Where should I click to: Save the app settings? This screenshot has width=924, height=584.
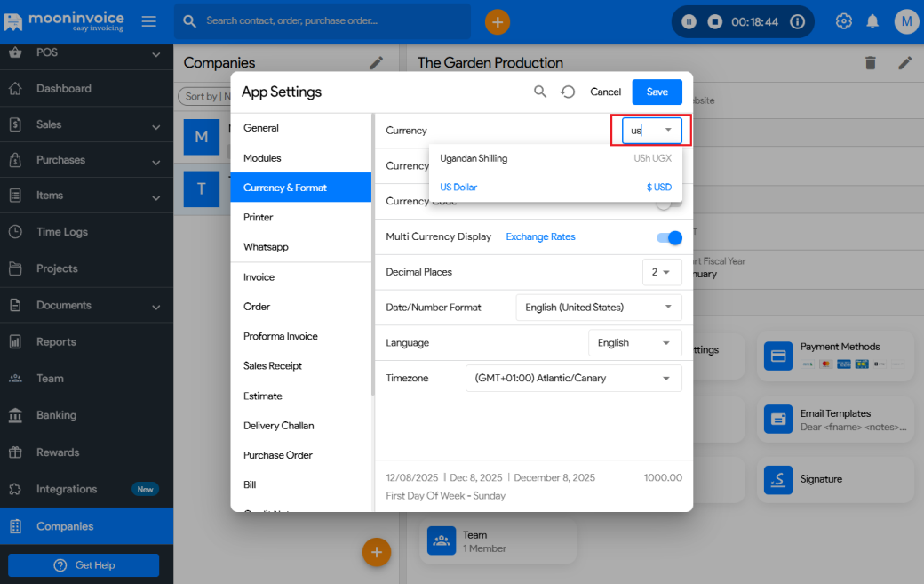coord(657,92)
